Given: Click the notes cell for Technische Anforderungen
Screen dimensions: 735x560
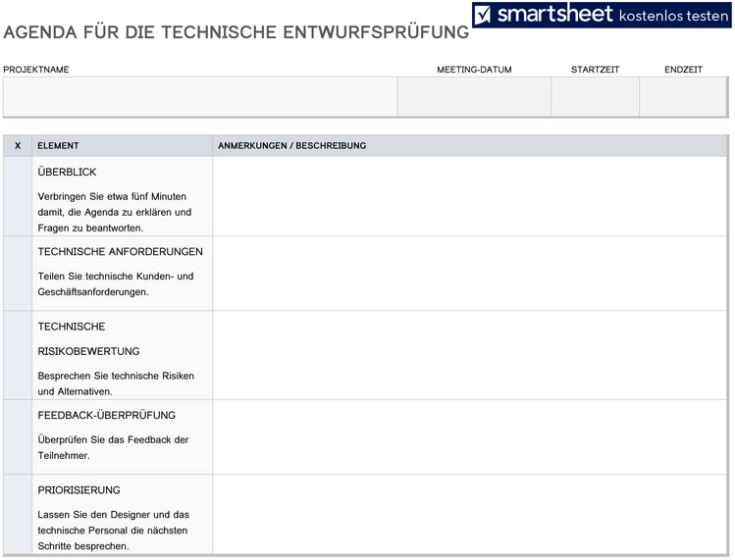Looking at the screenshot, I should (x=470, y=274).
